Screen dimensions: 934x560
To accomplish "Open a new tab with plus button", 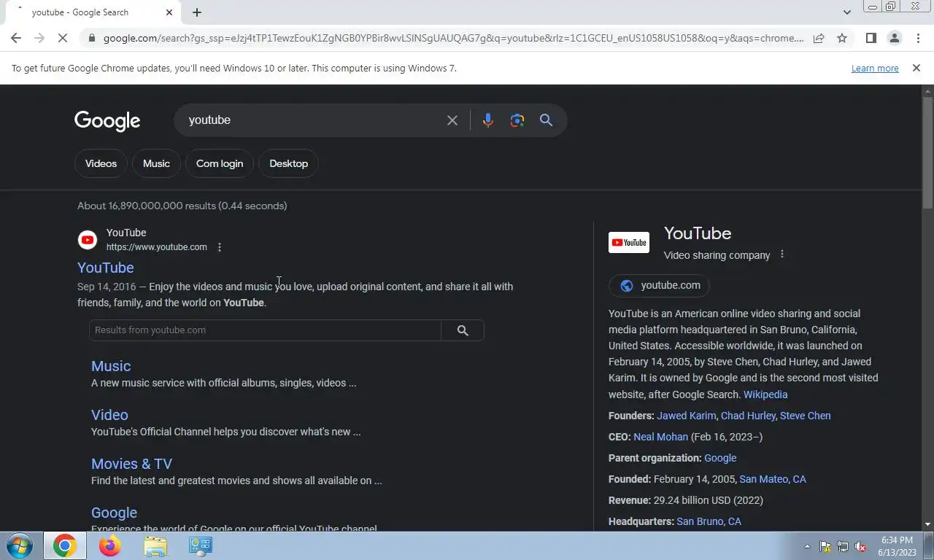I will pos(197,12).
